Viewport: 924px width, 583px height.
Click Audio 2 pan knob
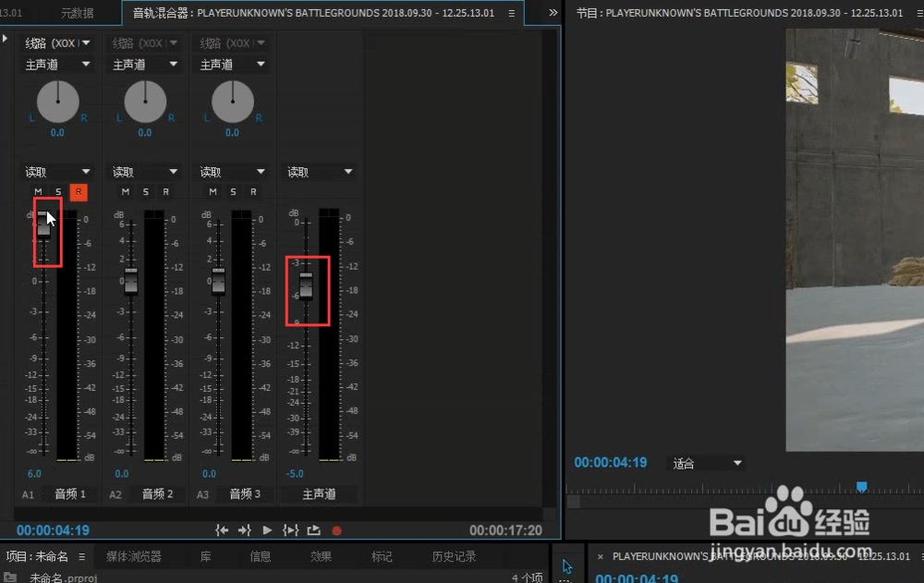[x=145, y=102]
